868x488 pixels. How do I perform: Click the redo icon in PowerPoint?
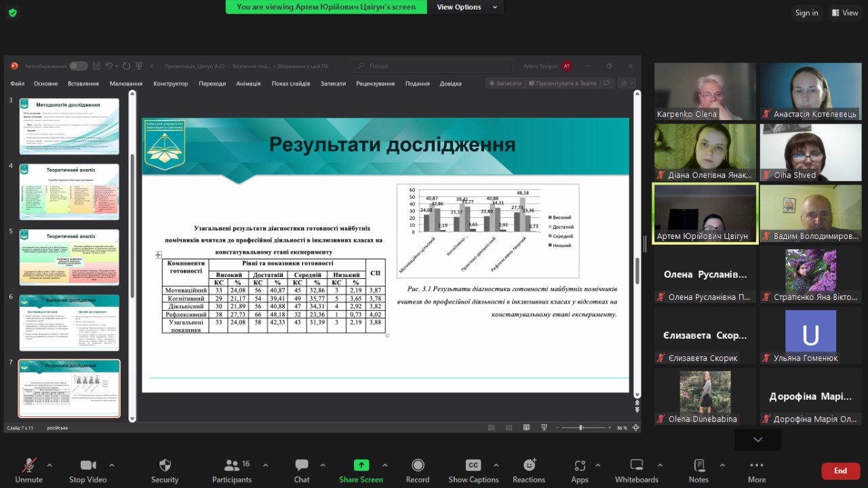click(126, 66)
